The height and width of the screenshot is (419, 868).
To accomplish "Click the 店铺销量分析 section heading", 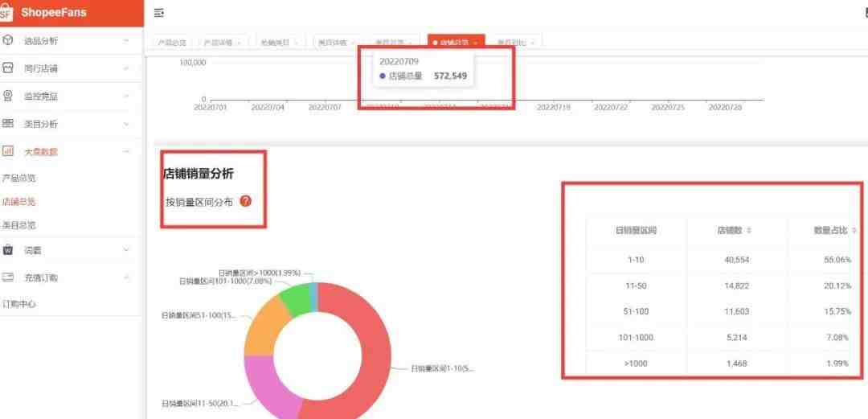I will pyautogui.click(x=199, y=174).
